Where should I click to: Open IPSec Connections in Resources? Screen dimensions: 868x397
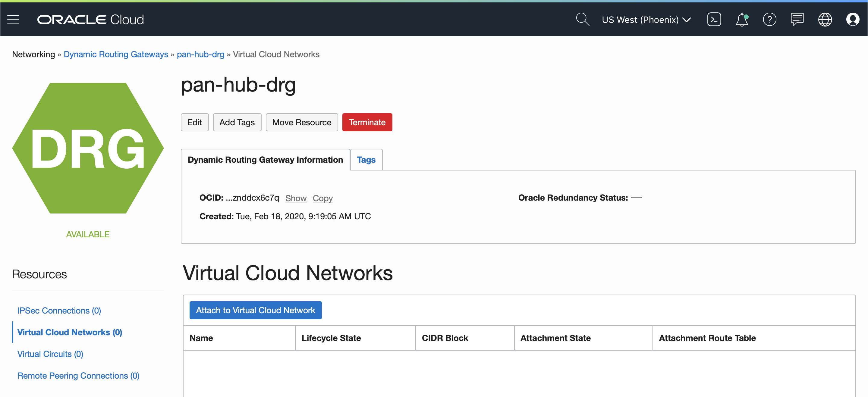59,311
